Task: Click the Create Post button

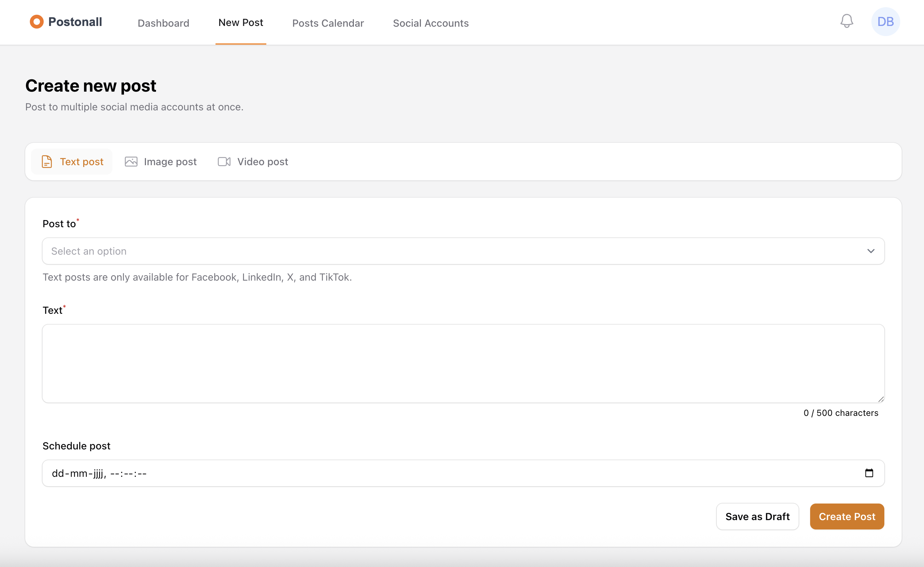Action: [x=847, y=517]
